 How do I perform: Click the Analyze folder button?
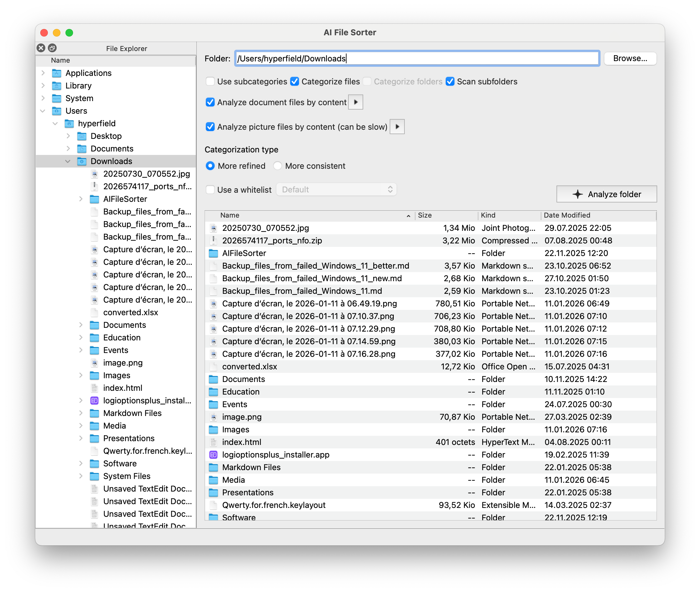point(607,194)
